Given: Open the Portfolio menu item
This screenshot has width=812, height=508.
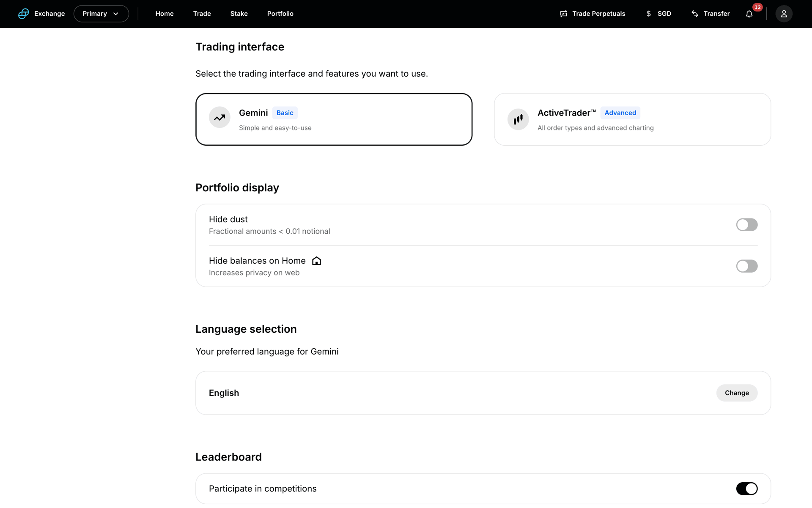Looking at the screenshot, I should coord(280,14).
